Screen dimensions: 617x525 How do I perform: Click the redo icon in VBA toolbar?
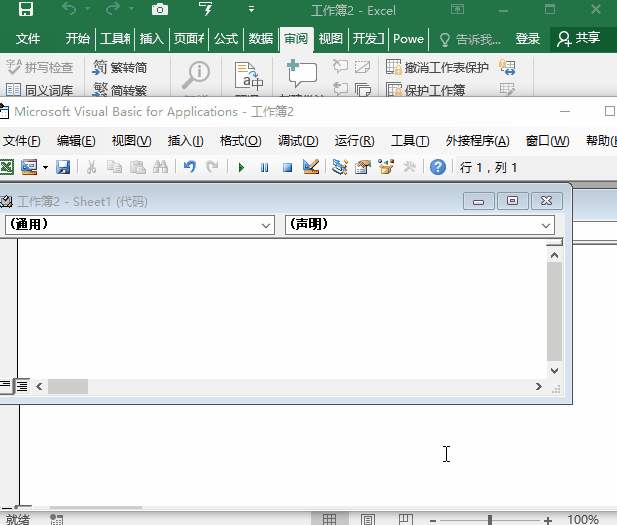point(212,167)
